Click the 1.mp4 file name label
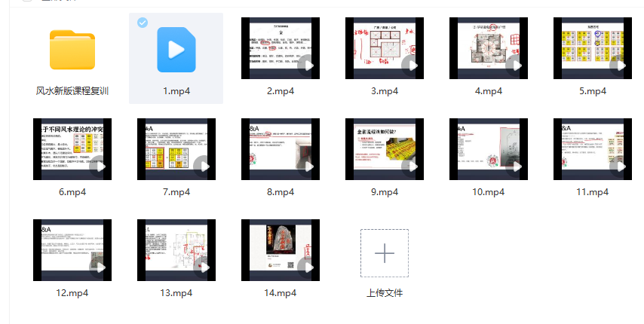This screenshot has width=644, height=324. point(176,91)
